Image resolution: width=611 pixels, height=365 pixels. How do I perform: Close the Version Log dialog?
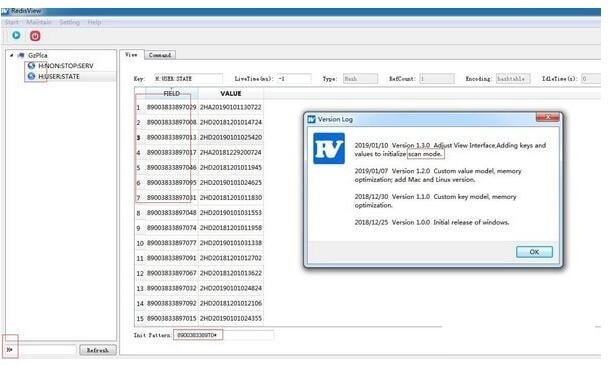point(547,117)
